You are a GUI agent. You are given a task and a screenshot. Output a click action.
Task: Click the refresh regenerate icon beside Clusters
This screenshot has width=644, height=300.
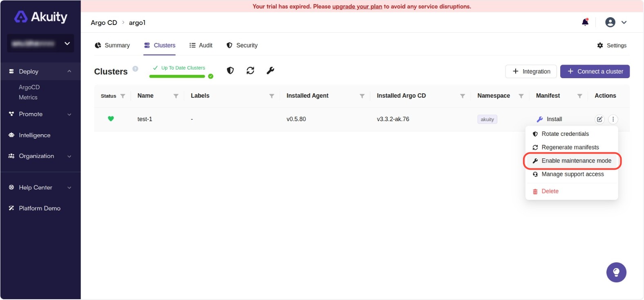click(x=250, y=71)
